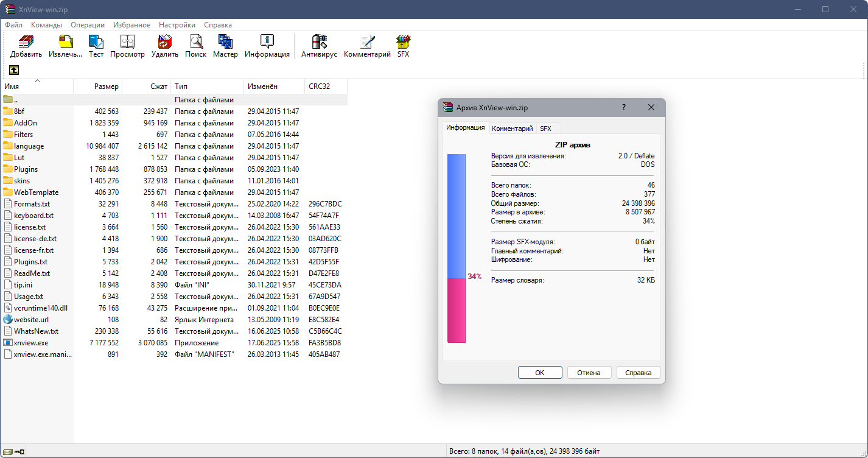Sort list by Изменён column header
868x458 pixels.
click(275, 86)
